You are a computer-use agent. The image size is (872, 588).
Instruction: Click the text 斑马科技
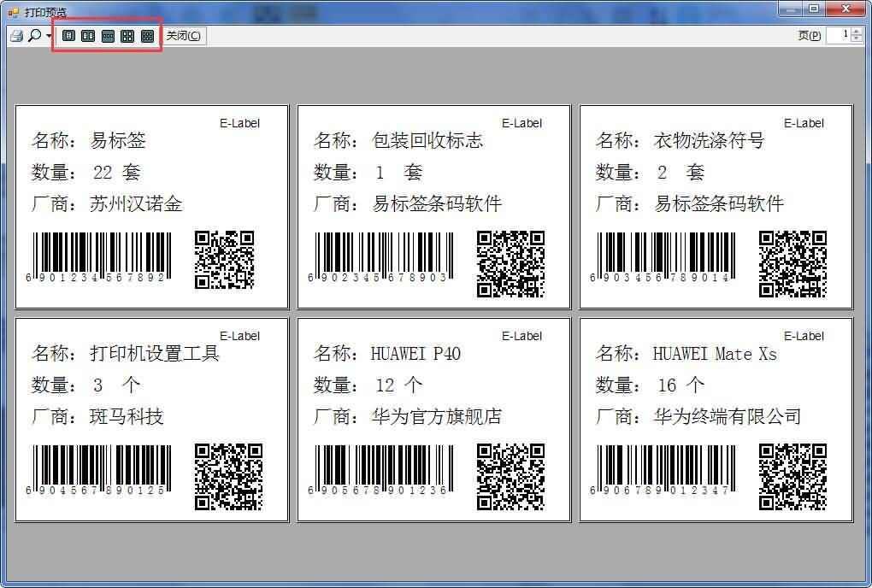127,416
